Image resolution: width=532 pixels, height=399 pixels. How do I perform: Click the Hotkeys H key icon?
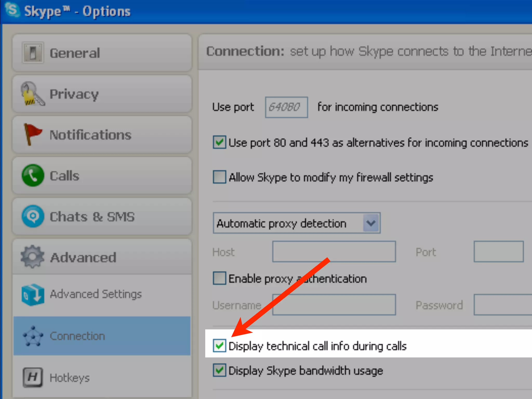click(x=33, y=377)
